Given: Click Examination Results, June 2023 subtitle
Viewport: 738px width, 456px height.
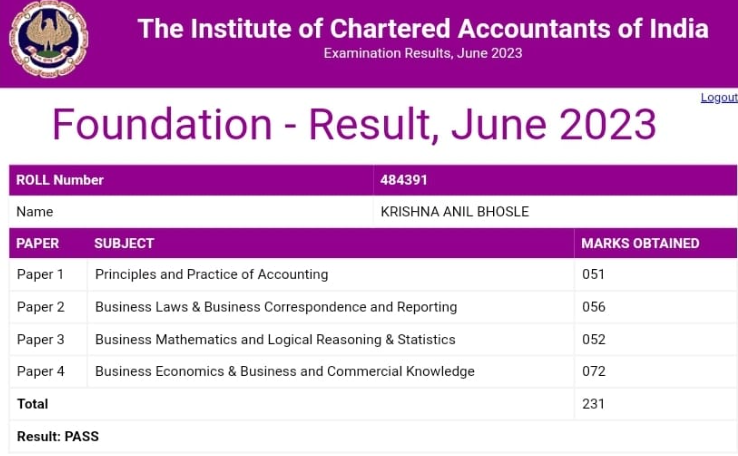Looking at the screenshot, I should [423, 54].
